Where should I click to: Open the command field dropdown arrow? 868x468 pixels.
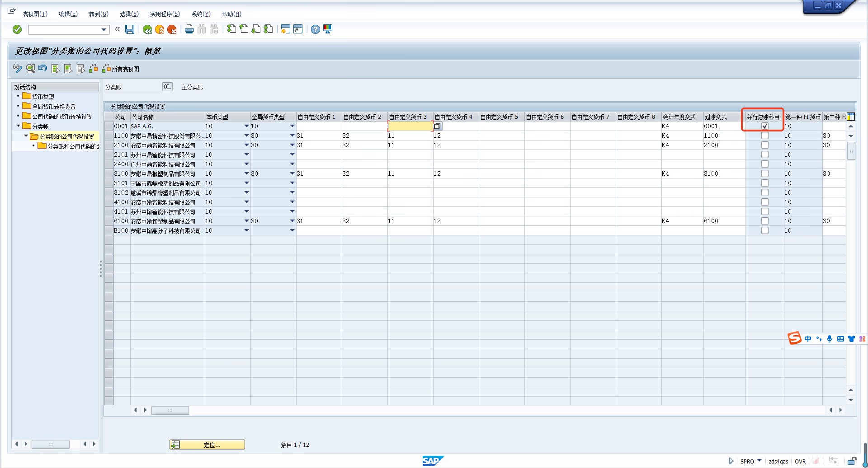click(104, 30)
